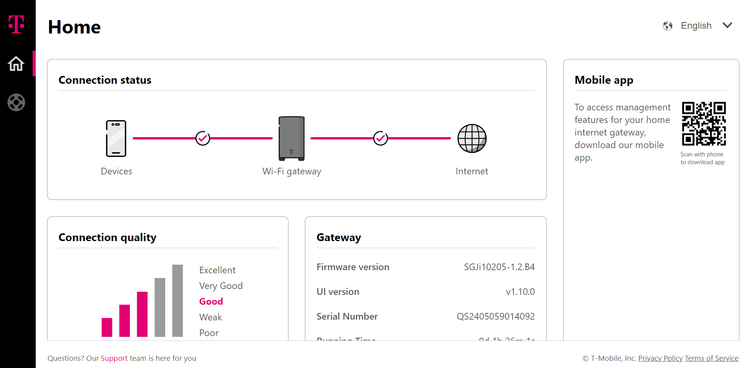Image resolution: width=750 pixels, height=368 pixels.
Task: Click the tallest signal strength bar
Action: coord(177,301)
